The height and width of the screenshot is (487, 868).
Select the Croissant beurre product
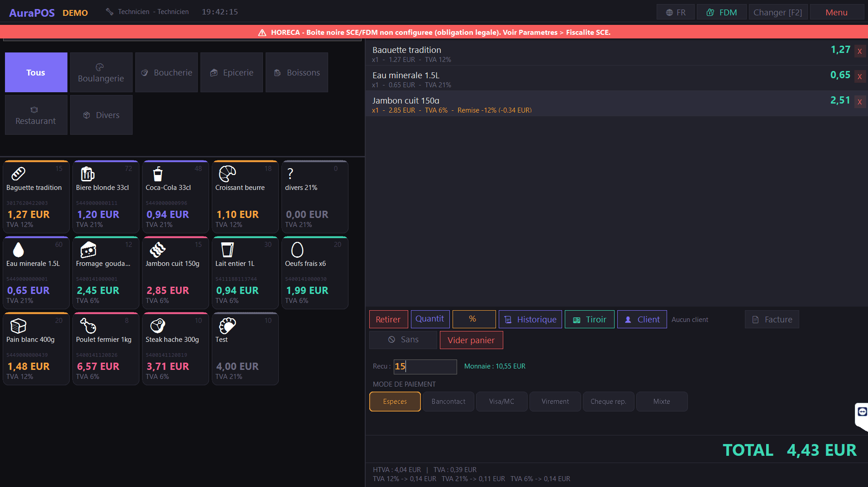pyautogui.click(x=245, y=197)
